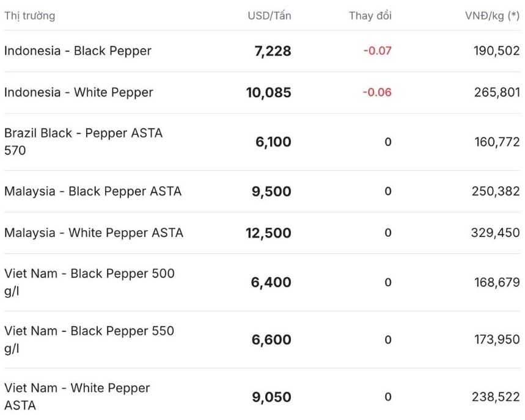This screenshot has width=525, height=420.
Task: Select Viet Nam - Black Pepper 500 g/l
Action: pos(89,282)
